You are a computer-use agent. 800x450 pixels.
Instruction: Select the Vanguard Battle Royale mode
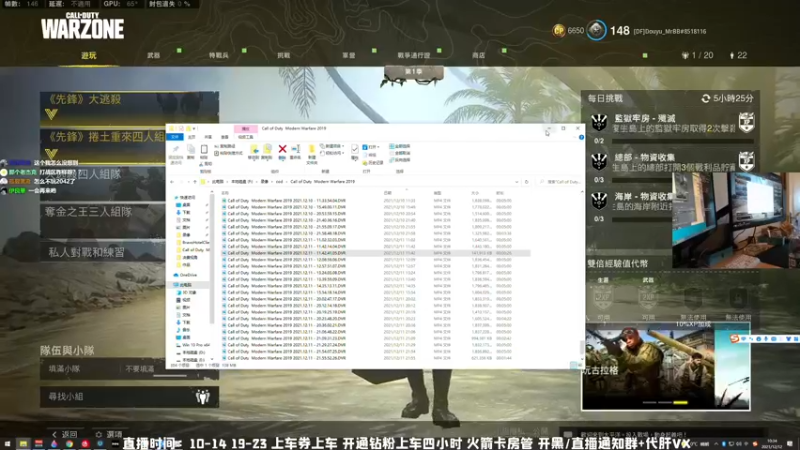(x=130, y=107)
